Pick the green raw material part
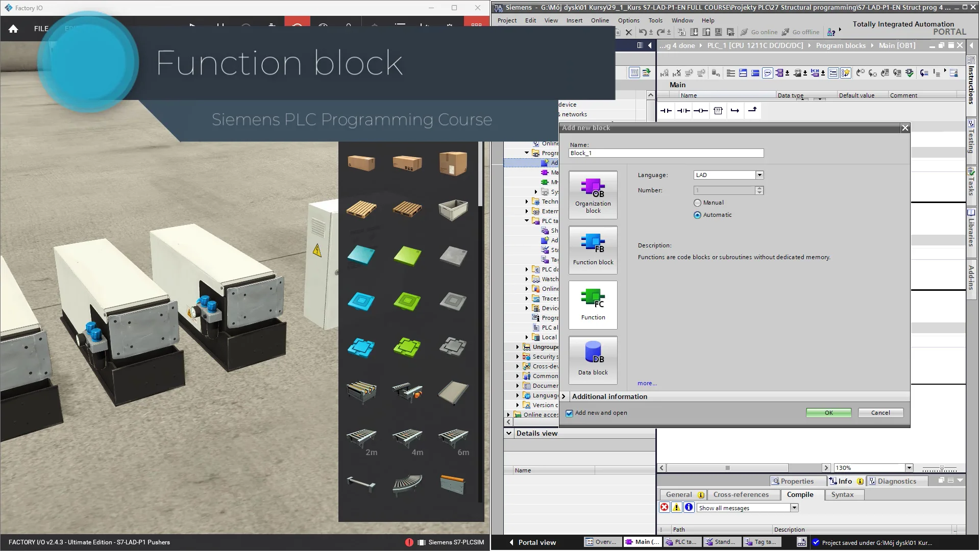Screen dimensions: 980x551 tap(407, 255)
